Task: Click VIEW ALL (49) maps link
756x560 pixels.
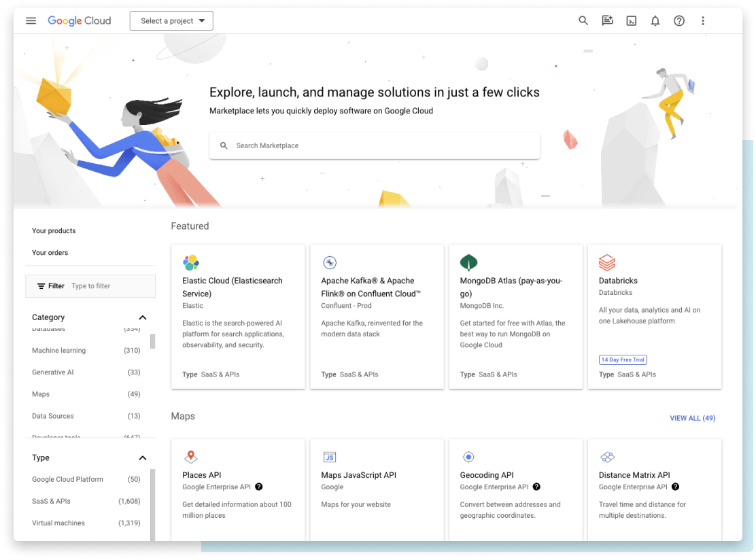Action: point(692,418)
